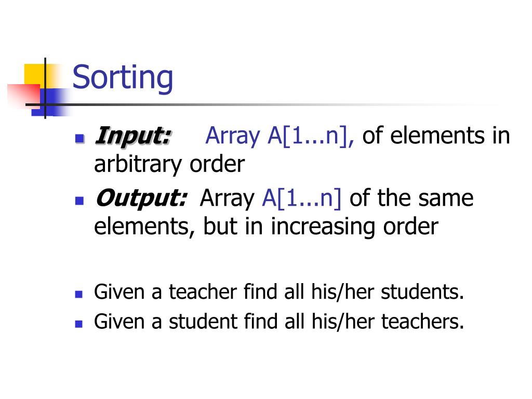Image resolution: width=532 pixels, height=399 pixels.
Task: Click the bold italic word Input:
Action: [133, 136]
